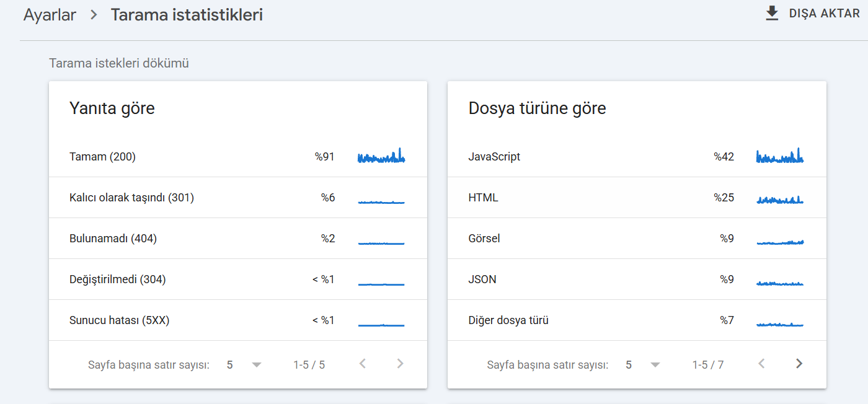Open the JSON file type row
The height and width of the screenshot is (404, 868).
637,279
